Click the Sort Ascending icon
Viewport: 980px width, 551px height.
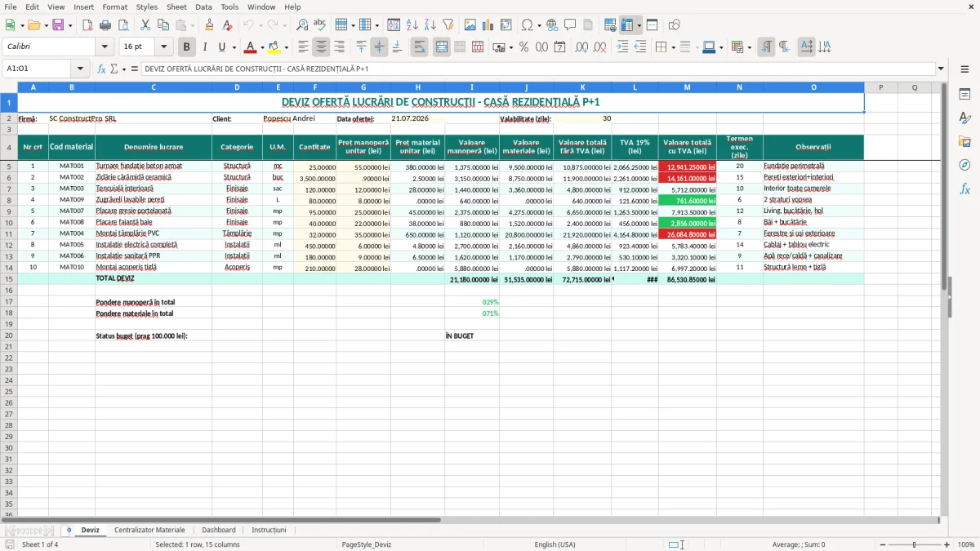(412, 25)
